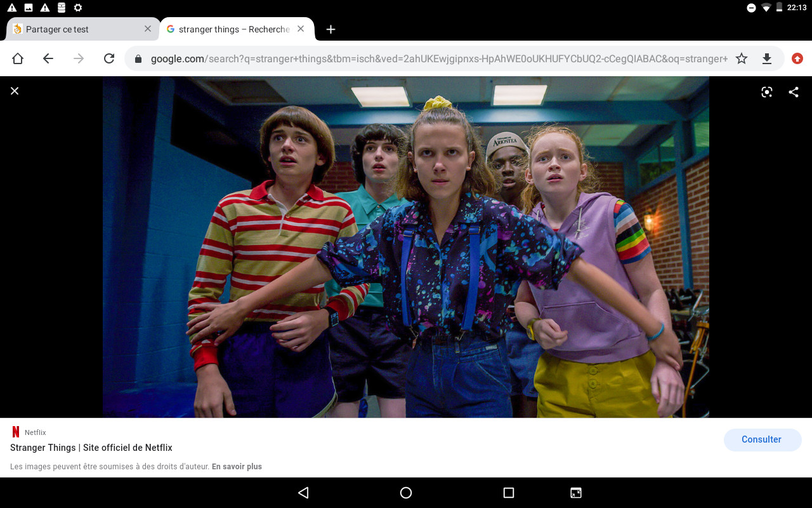Tap Android back navigation button
Image resolution: width=812 pixels, height=508 pixels.
(x=303, y=493)
